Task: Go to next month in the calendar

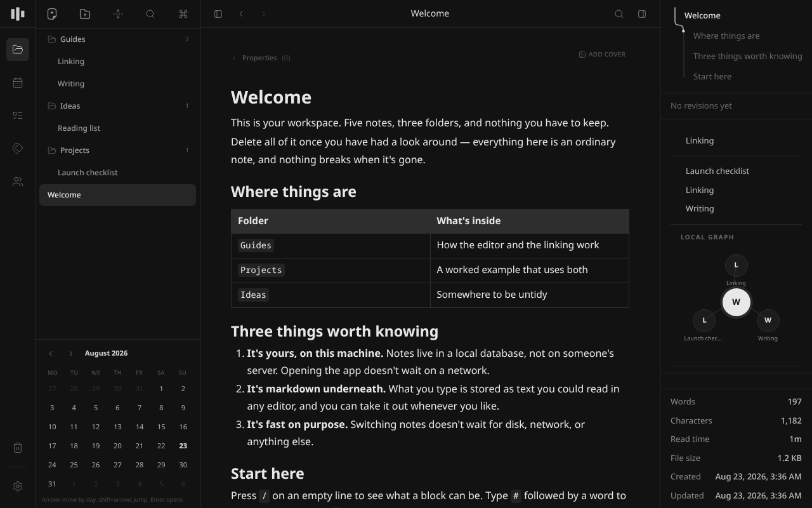Action: [71, 354]
